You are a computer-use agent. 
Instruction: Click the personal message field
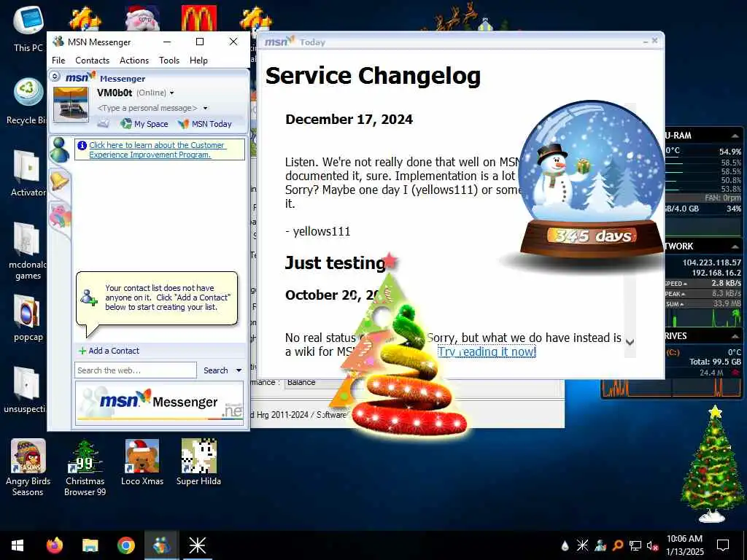(147, 108)
